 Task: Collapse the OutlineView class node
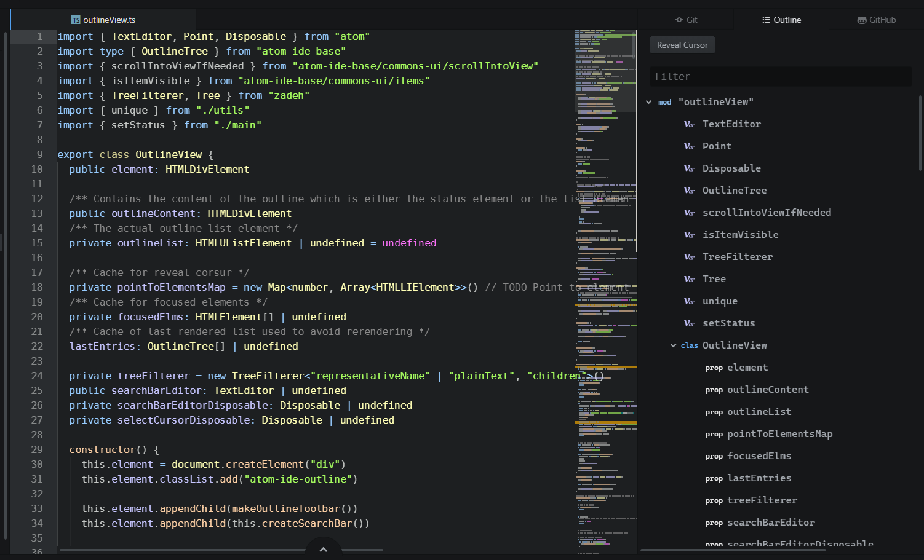(x=674, y=345)
